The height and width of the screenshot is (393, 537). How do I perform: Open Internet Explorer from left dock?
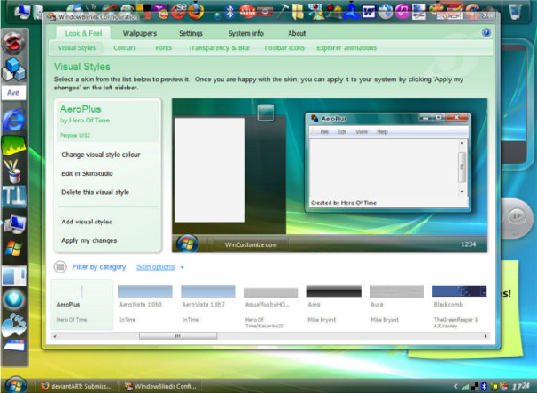pos(14,120)
